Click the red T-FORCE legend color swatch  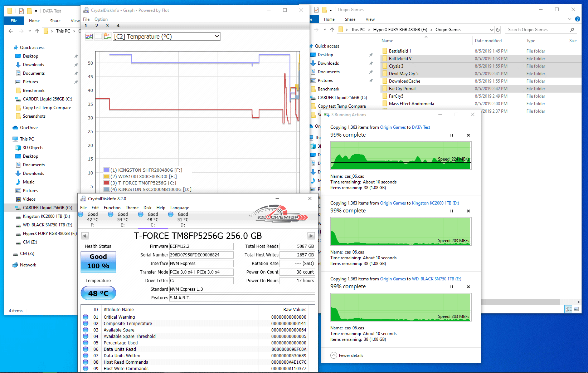tap(106, 183)
